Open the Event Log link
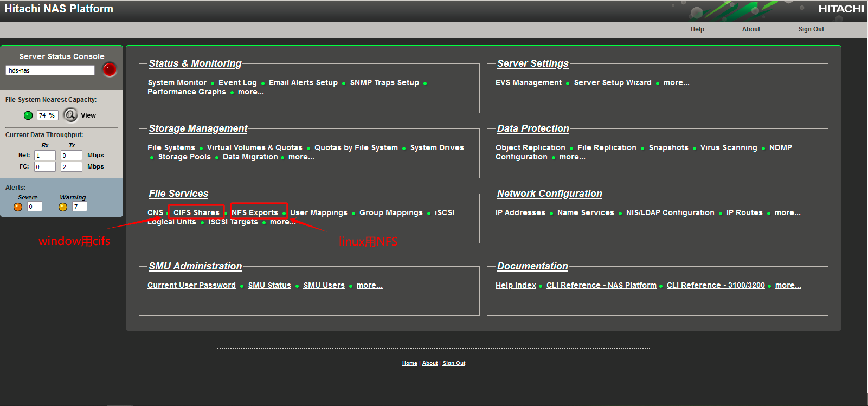 tap(237, 82)
